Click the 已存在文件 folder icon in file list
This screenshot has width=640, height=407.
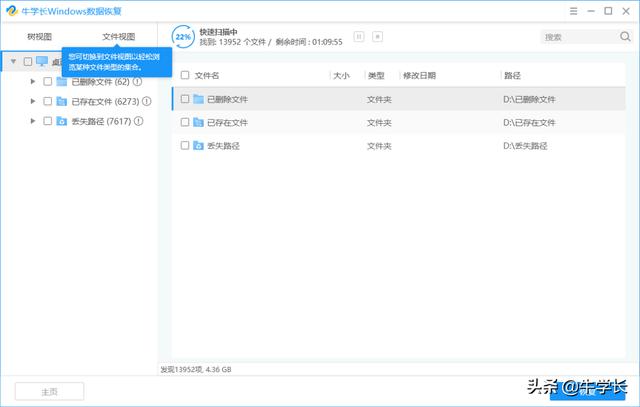(198, 122)
